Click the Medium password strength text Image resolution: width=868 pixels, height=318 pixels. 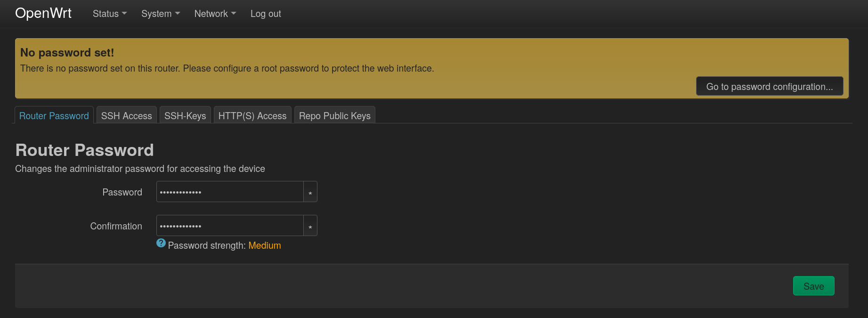coord(265,245)
